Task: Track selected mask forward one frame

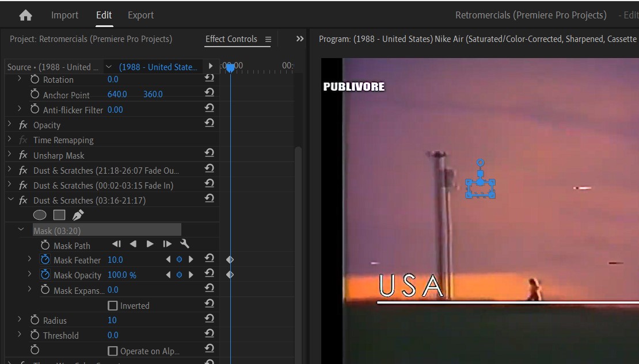Action: [x=167, y=244]
